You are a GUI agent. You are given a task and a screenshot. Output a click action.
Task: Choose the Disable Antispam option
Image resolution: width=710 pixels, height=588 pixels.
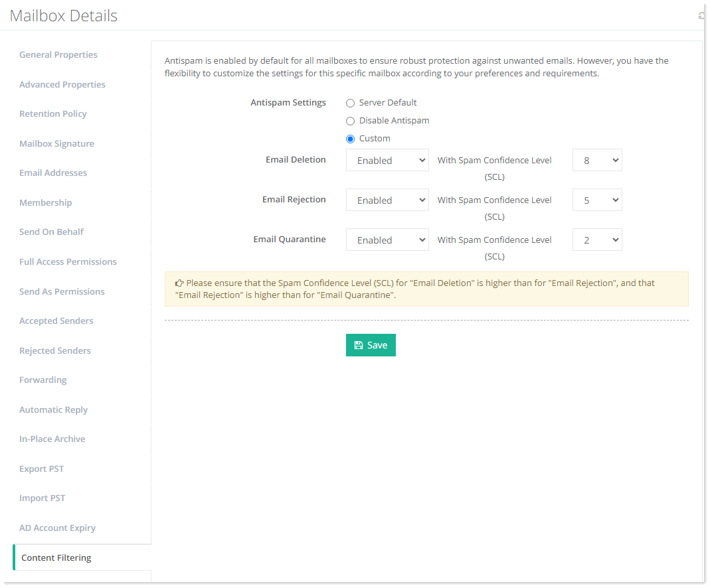pos(350,121)
